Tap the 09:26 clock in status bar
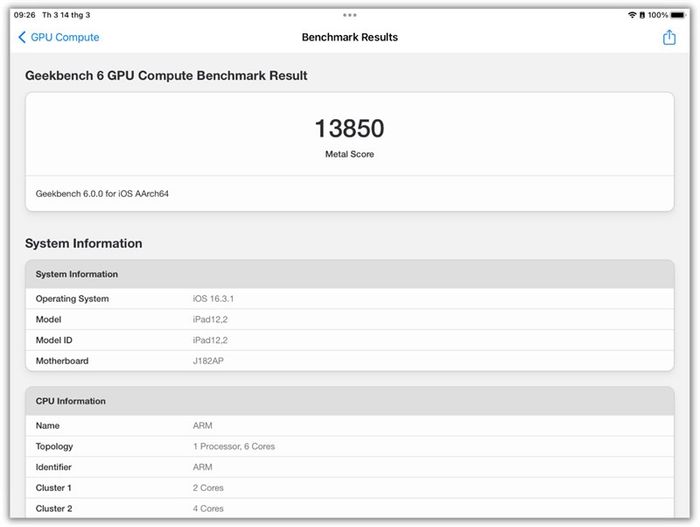The image size is (700, 527). click(24, 15)
